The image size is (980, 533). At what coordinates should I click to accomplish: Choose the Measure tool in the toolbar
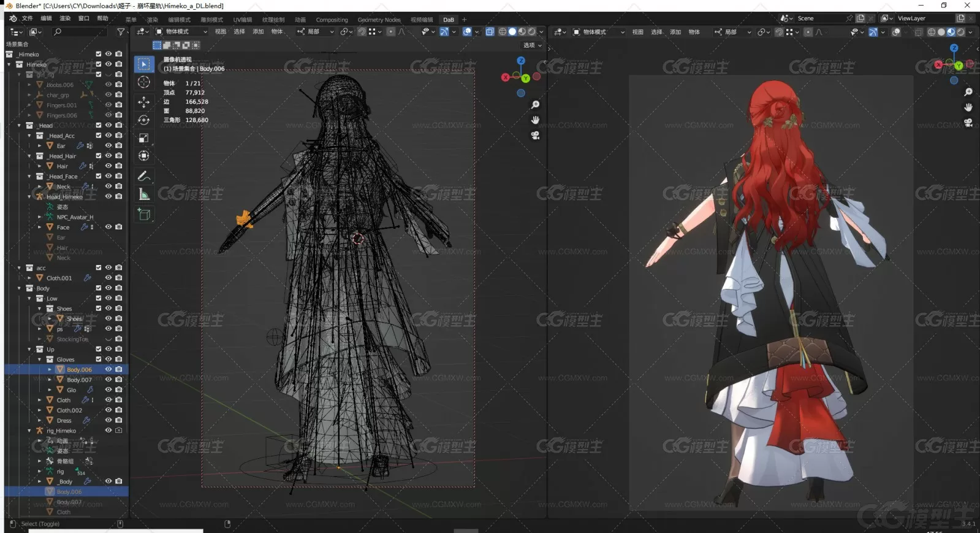click(144, 194)
